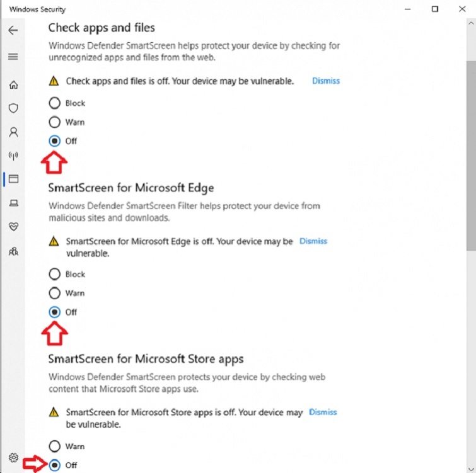Select Block for SmartScreen for Microsoft Edge
Image resolution: width=476 pixels, height=473 pixels.
pos(55,274)
